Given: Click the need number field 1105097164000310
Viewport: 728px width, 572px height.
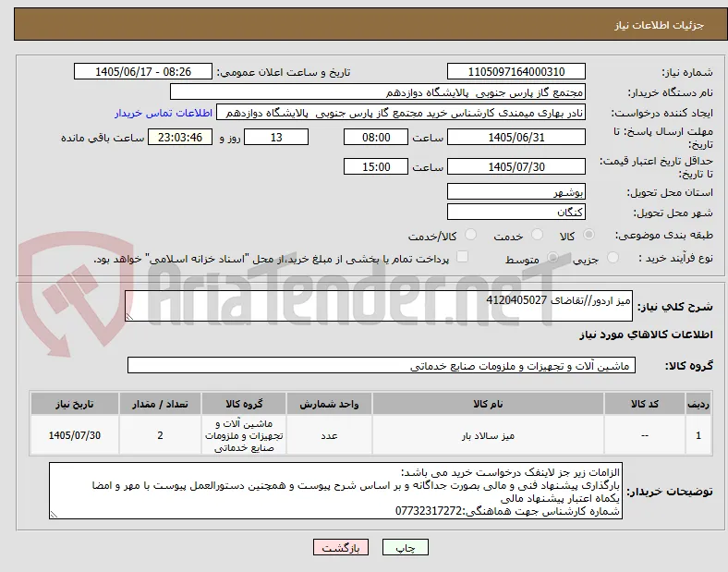Looking at the screenshot, I should pos(516,71).
